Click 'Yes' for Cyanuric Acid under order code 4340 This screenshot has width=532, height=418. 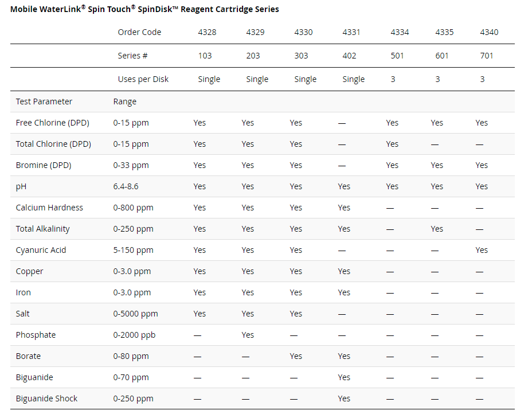pos(482,251)
